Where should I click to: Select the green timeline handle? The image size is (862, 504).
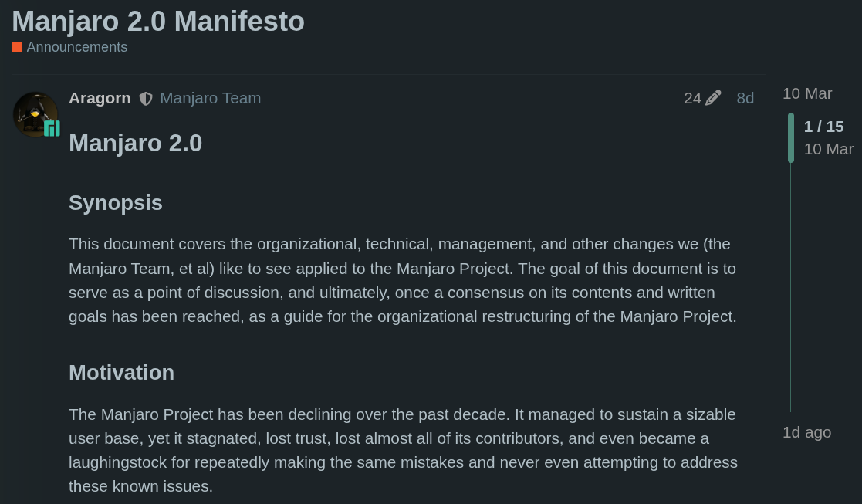pyautogui.click(x=790, y=139)
